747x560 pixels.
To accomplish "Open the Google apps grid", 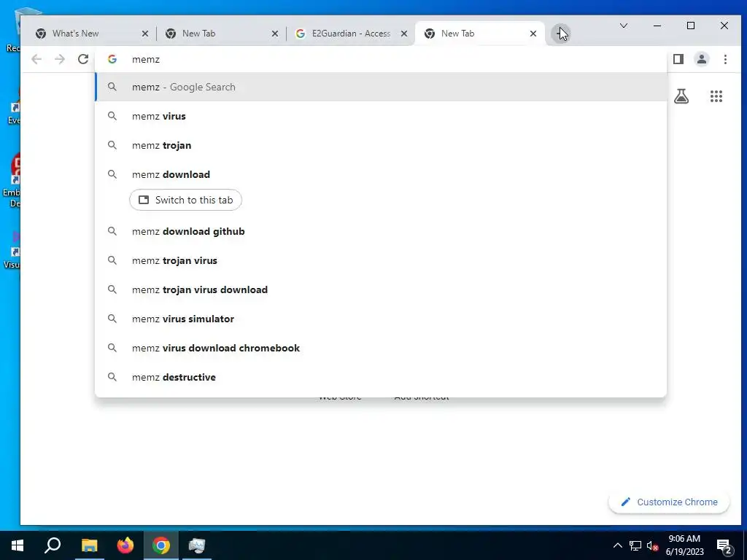I will point(716,96).
